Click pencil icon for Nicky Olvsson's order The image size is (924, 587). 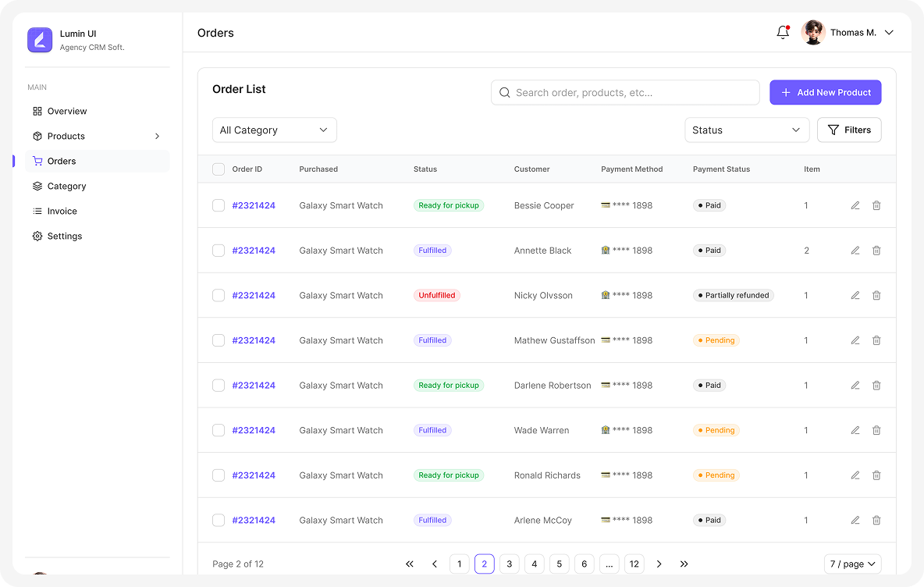pyautogui.click(x=855, y=296)
